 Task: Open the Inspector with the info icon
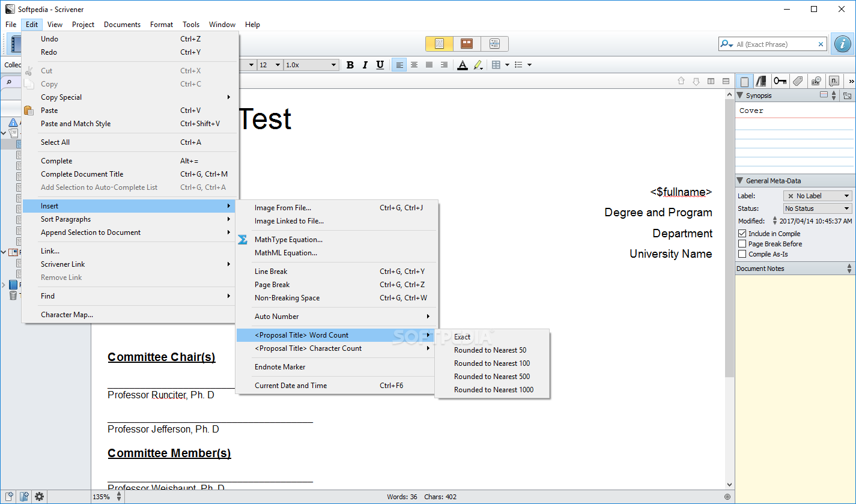click(x=843, y=44)
